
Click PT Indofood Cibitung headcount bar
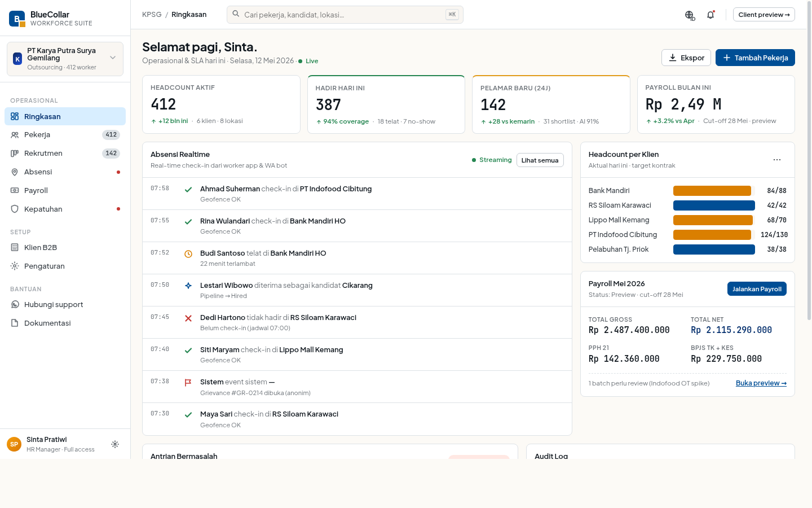pos(714,235)
